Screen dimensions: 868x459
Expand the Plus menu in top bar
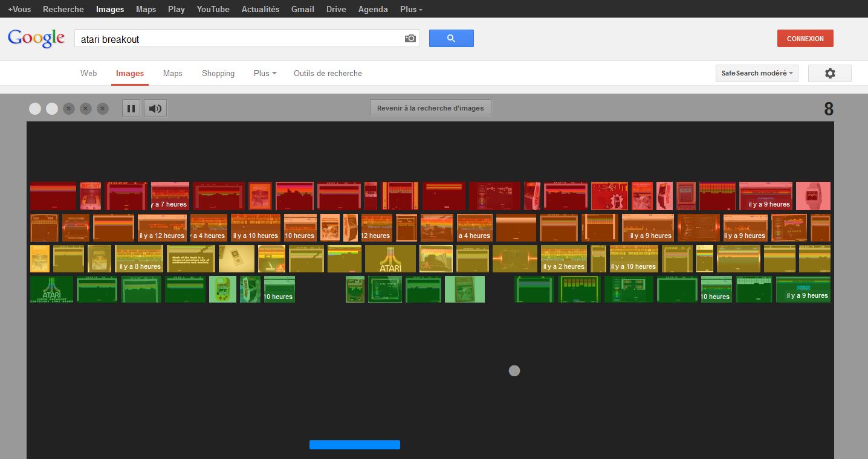(411, 9)
